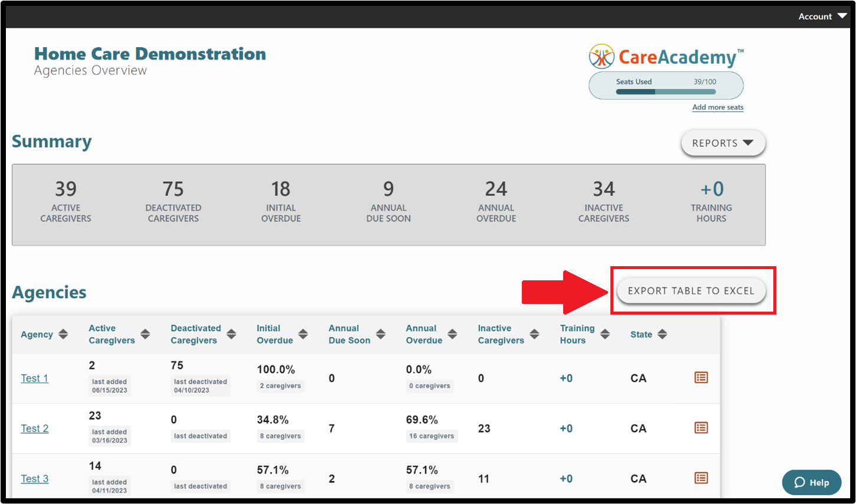The width and height of the screenshot is (856, 504).
Task: Click Test 1 training hours +0
Action: tap(566, 378)
